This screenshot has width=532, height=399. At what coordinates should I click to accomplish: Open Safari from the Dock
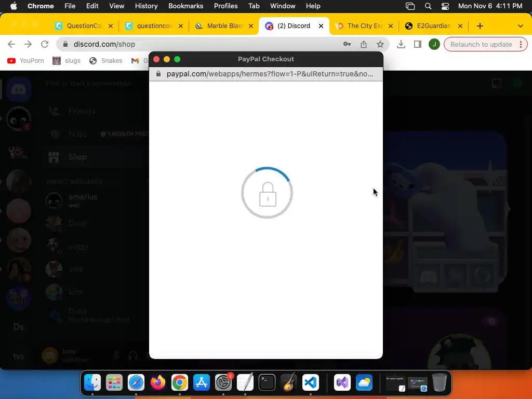(x=136, y=382)
